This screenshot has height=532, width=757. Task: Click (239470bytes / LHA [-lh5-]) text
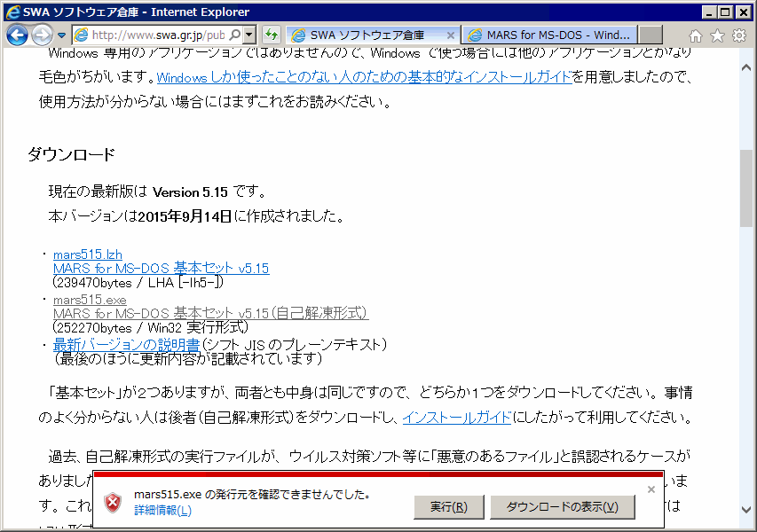tap(138, 282)
